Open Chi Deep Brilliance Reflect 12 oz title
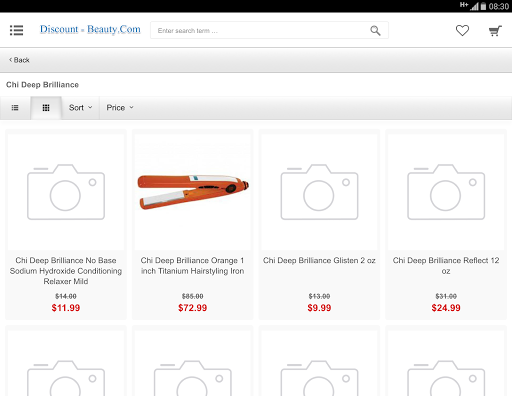 click(x=446, y=266)
